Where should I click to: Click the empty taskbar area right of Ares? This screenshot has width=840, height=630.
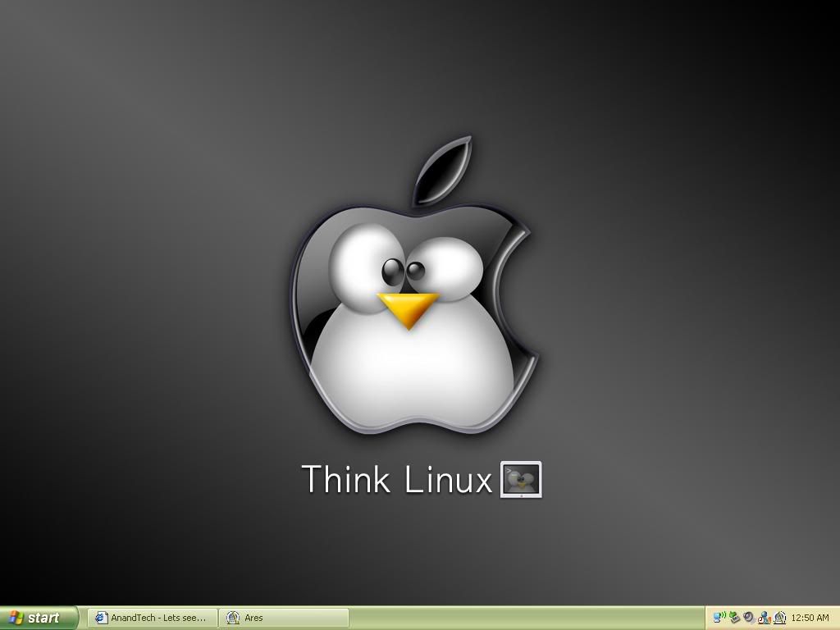pyautogui.click(x=525, y=618)
